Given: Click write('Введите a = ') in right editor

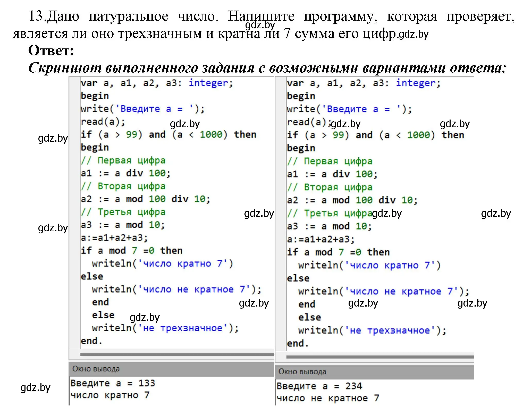Looking at the screenshot, I should tap(350, 109).
